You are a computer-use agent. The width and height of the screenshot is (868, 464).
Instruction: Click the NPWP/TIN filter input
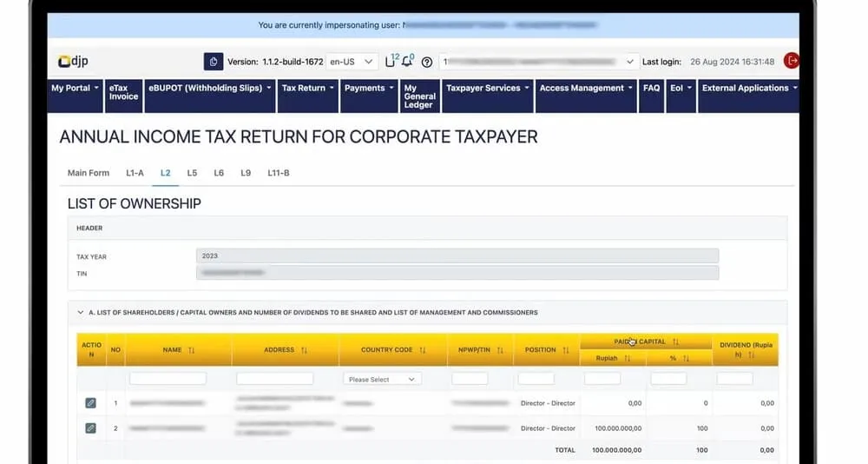[x=470, y=379]
